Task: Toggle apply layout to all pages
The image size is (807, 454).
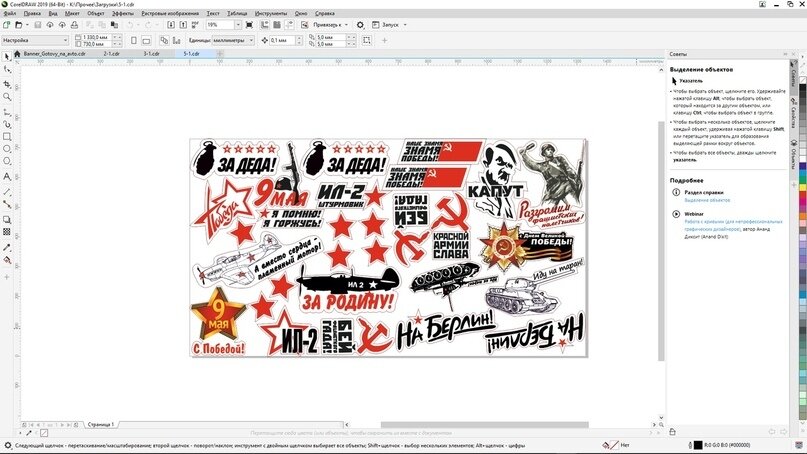Action: [x=164, y=40]
